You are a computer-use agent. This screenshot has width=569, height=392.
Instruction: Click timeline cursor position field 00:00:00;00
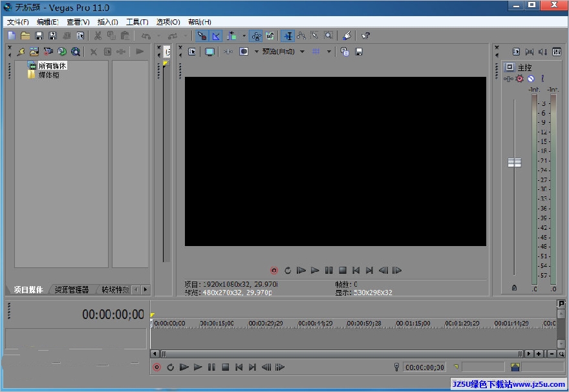(424, 367)
